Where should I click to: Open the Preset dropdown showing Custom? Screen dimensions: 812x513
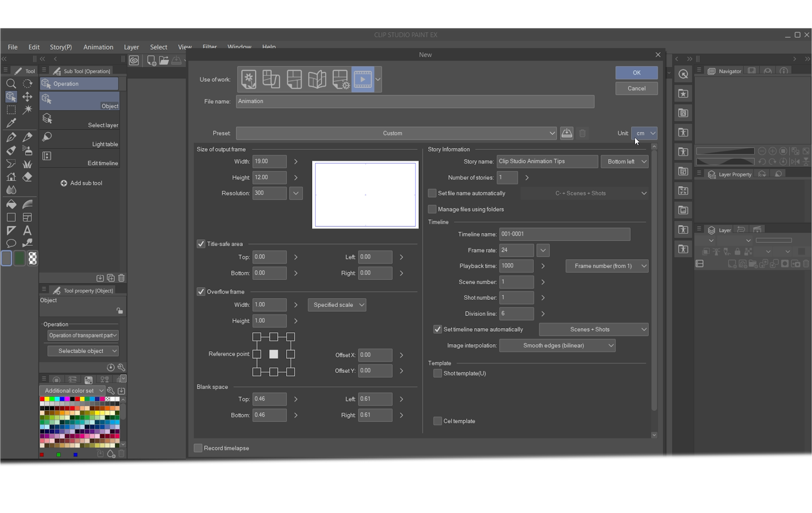tap(396, 133)
